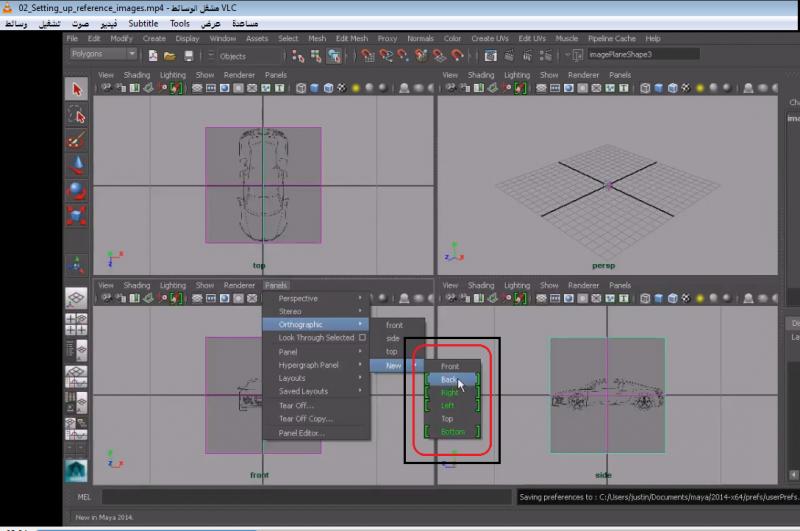Click Panel Editor... menu entry
This screenshot has height=531, width=800.
pyautogui.click(x=301, y=433)
